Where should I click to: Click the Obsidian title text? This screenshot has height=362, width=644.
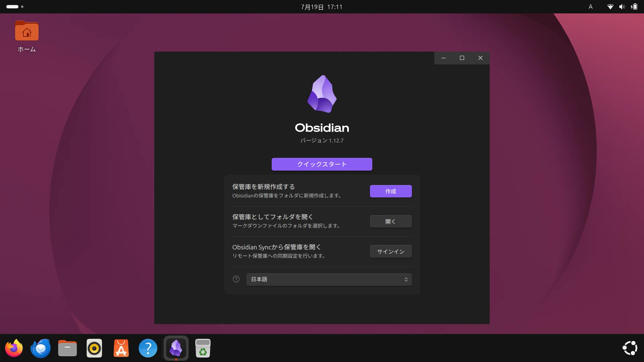pos(322,128)
